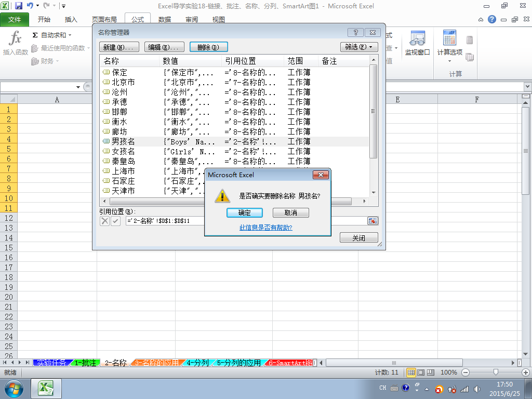This screenshot has height=399, width=532.
Task: Click the collapse dialog icon beside reference box
Action: point(373,221)
